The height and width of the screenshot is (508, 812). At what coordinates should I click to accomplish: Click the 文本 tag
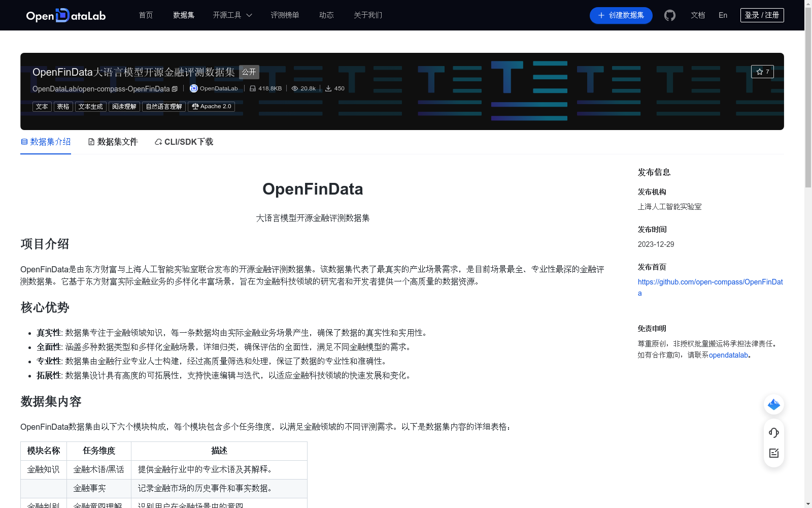42,107
